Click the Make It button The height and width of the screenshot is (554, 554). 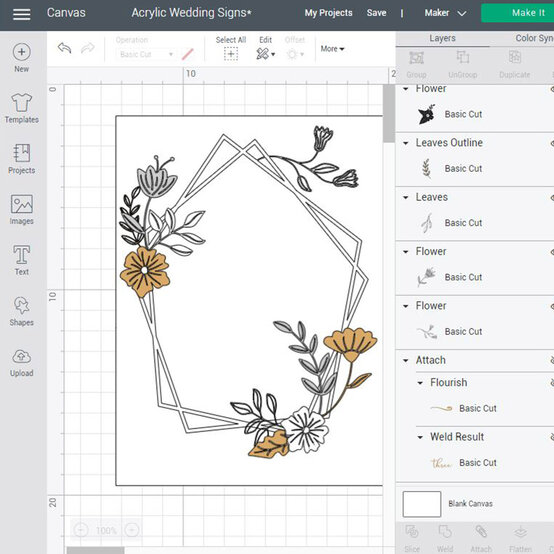click(x=518, y=13)
